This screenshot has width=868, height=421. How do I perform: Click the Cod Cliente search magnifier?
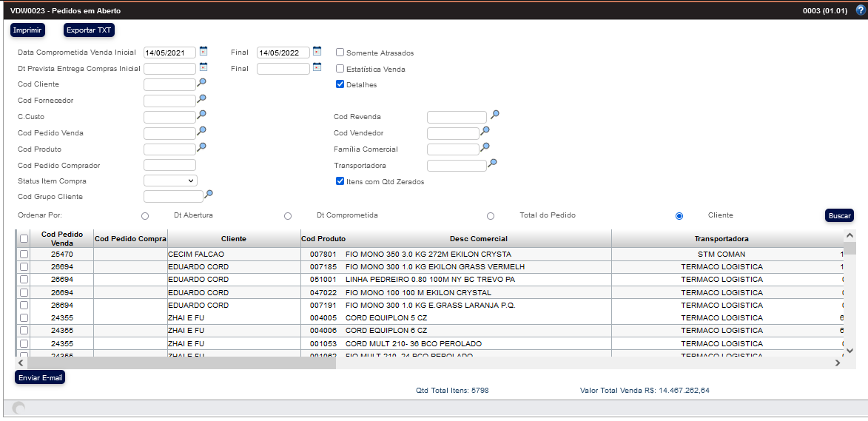coord(201,83)
